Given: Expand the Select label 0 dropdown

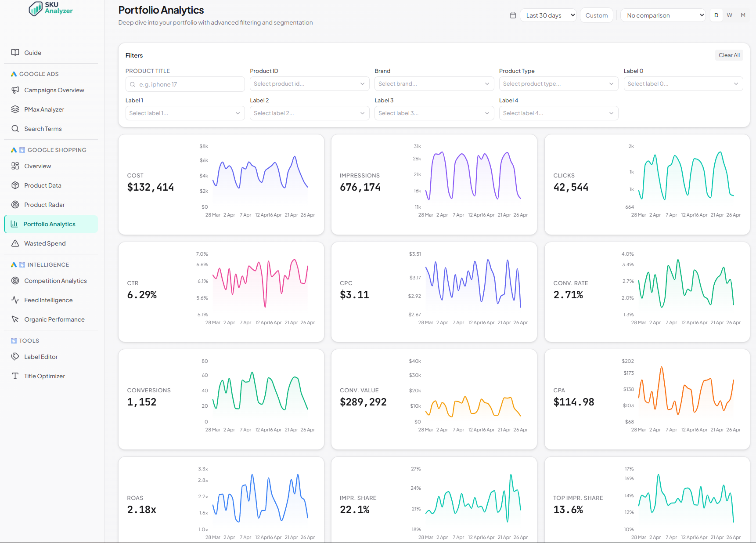Looking at the screenshot, I should click(x=684, y=84).
